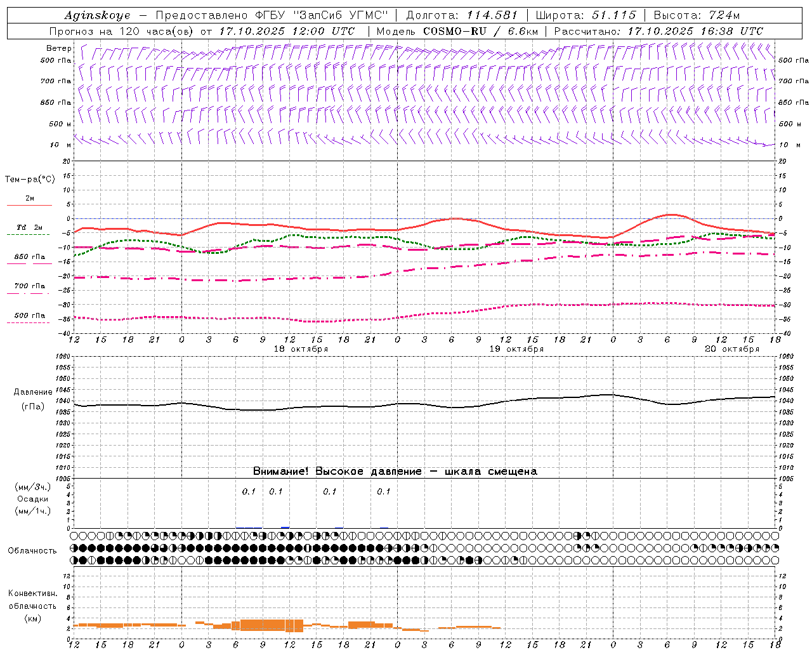The height and width of the screenshot is (650, 812).
Task: Click the warning Внимание! Высокое давление — шкала смещена
Action: tap(395, 472)
